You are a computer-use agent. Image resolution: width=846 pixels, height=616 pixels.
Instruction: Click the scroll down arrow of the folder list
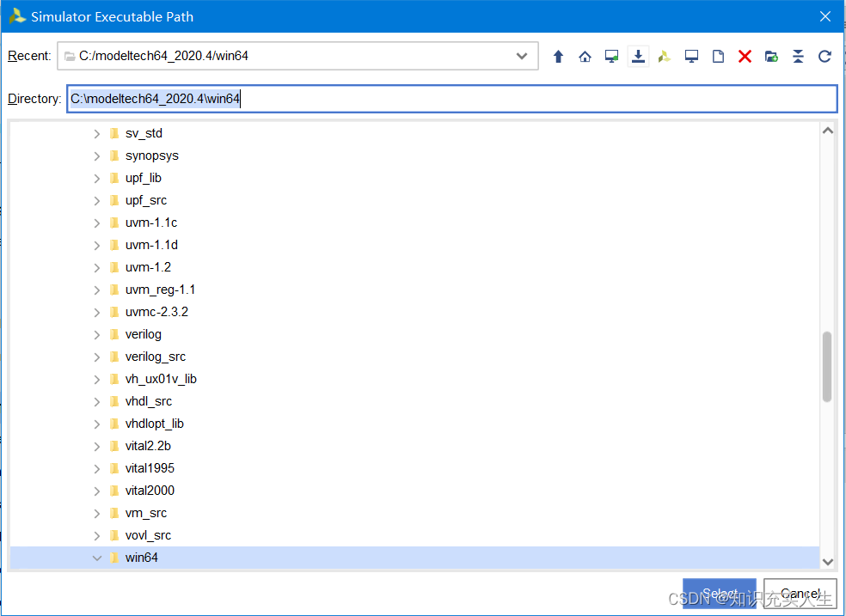(x=828, y=562)
